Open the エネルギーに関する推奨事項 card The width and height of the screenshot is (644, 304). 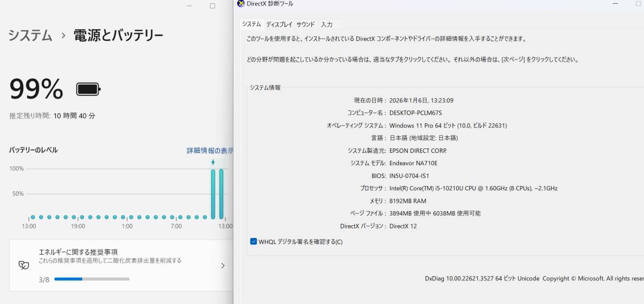click(x=121, y=265)
